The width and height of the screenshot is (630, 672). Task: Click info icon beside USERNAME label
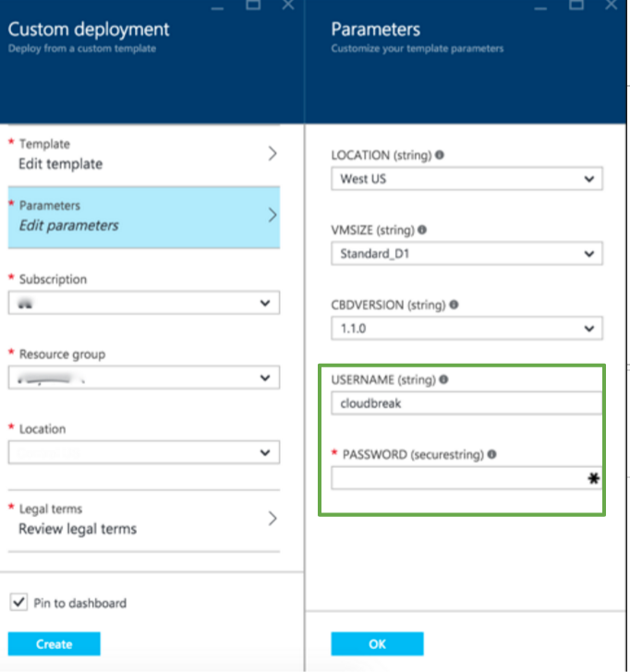[x=444, y=379]
